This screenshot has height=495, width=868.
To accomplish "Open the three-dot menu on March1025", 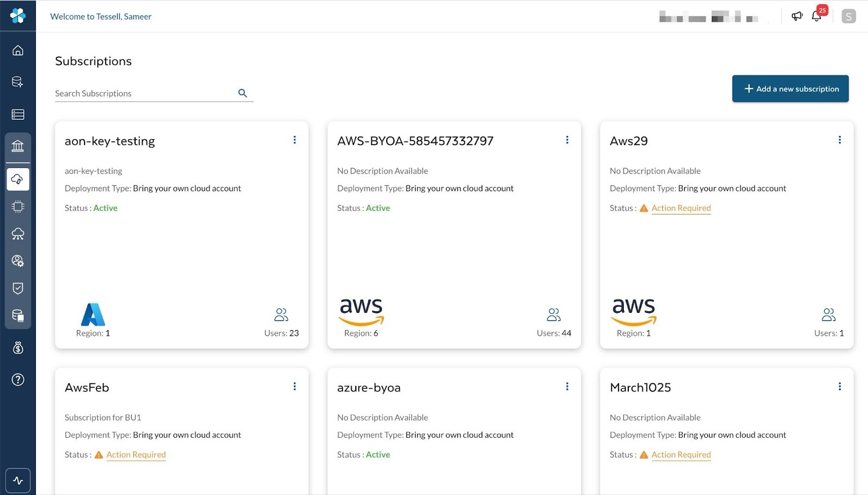I will click(839, 387).
